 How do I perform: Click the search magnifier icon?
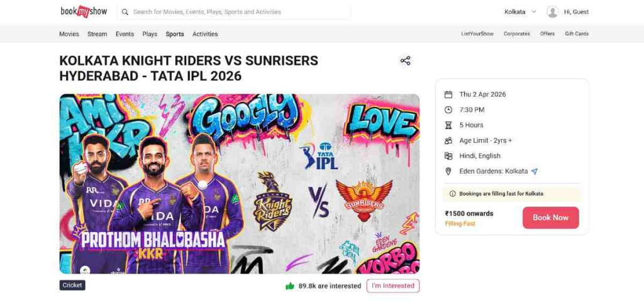coord(125,12)
